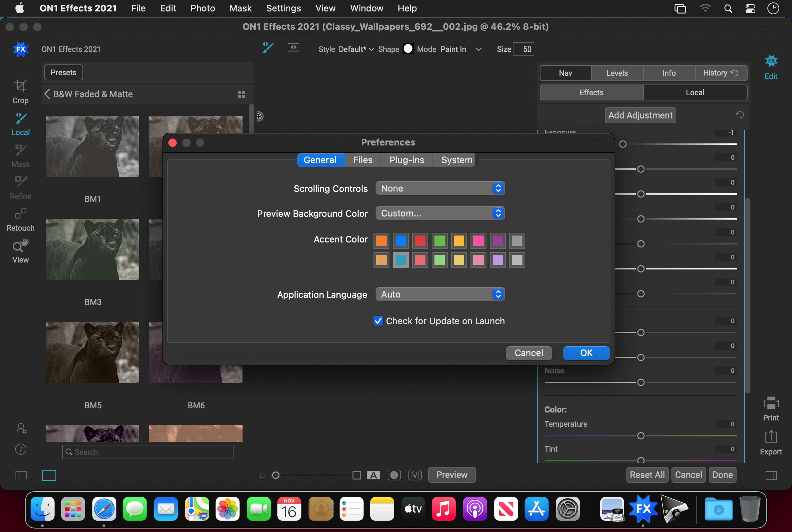Open the Style Default dropdown
792x532 pixels.
[356, 49]
